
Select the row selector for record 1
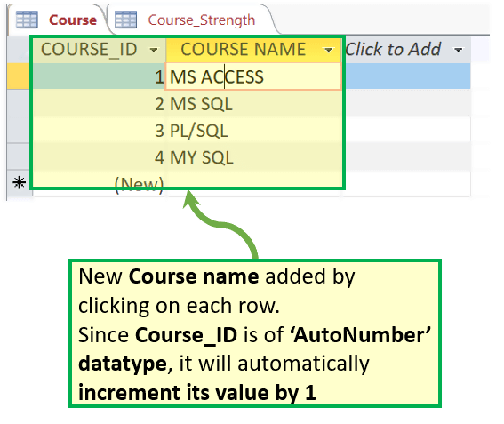19,76
